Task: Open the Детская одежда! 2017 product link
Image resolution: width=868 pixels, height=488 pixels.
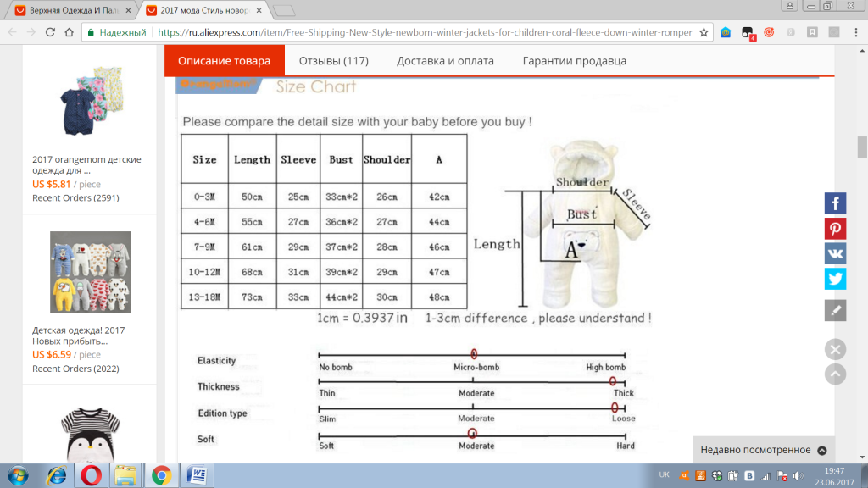Action: pyautogui.click(x=78, y=335)
